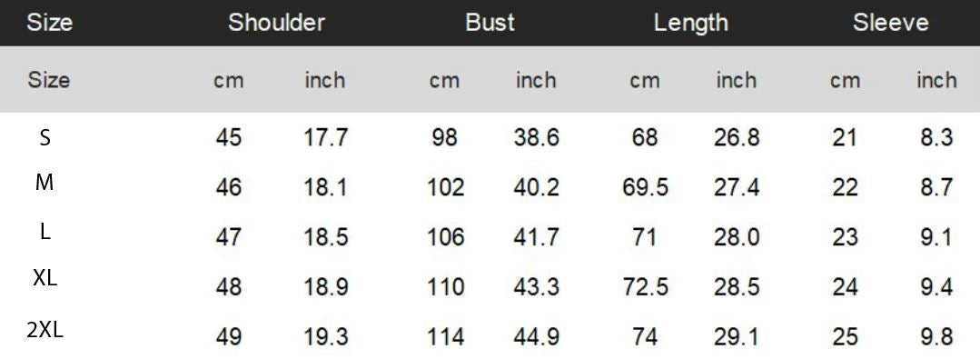This screenshot has height=359, width=980.
Task: Click the Sleeve column header
Action: click(x=891, y=23)
